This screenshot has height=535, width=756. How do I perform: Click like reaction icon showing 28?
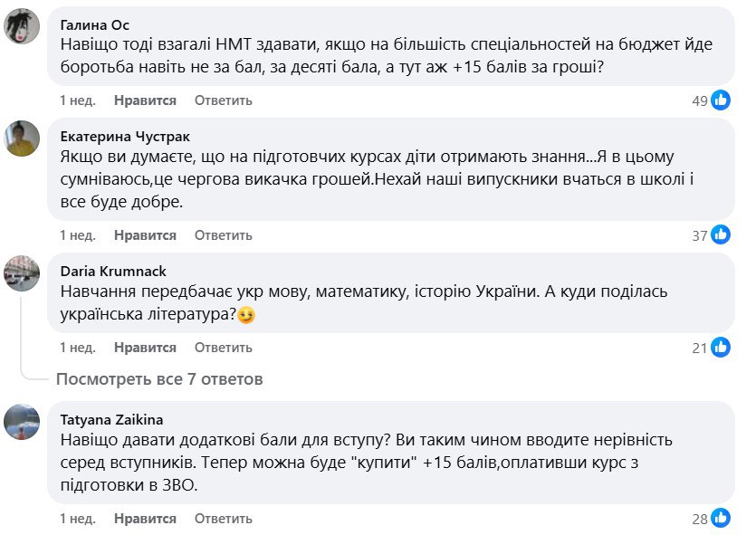721,519
